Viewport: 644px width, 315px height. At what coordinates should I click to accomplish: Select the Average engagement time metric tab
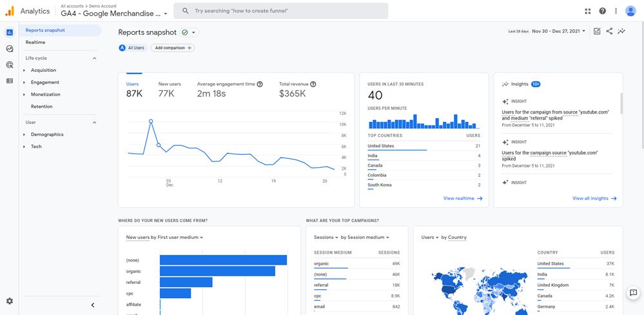[x=230, y=89]
